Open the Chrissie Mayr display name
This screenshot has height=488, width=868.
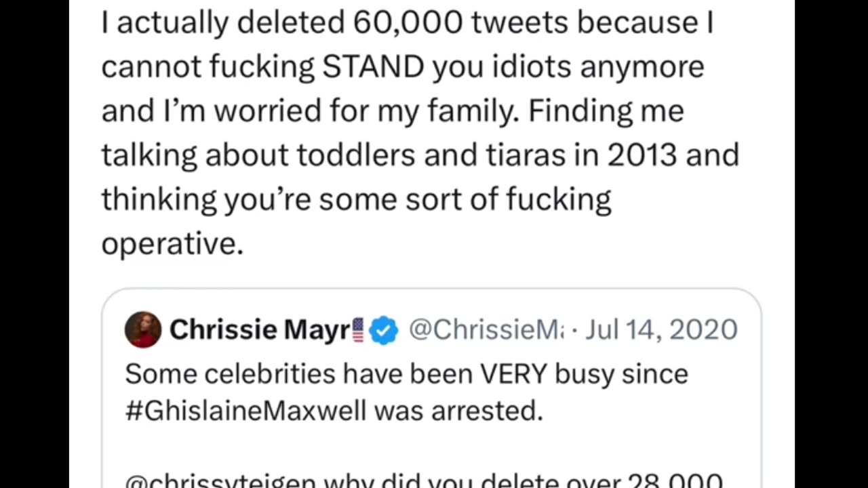point(259,330)
